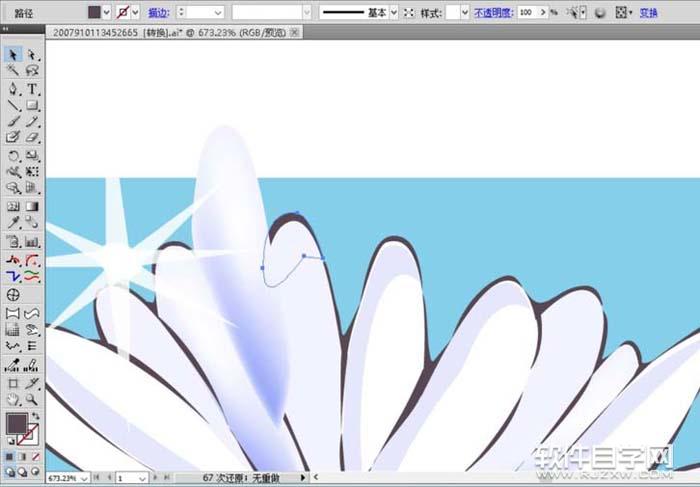Click the large fill color swatch in toolbox
Viewport: 700px width, 487px height.
pyautogui.click(x=17, y=424)
